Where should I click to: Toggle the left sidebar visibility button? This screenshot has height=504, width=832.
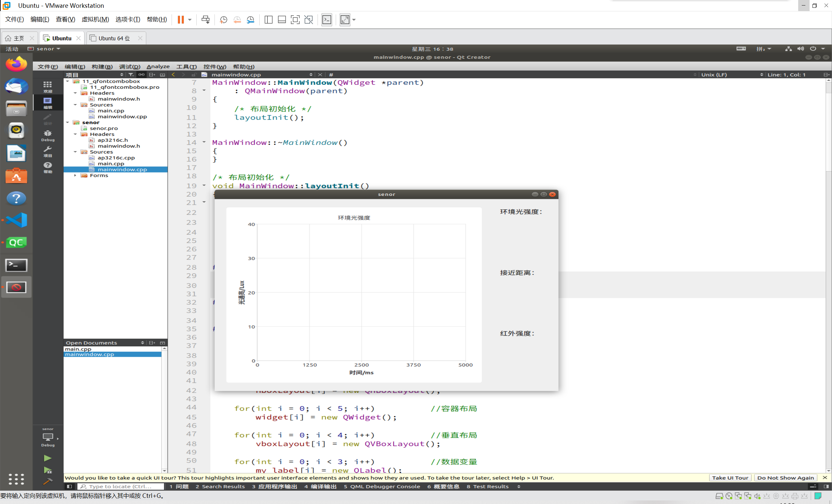pos(69,486)
